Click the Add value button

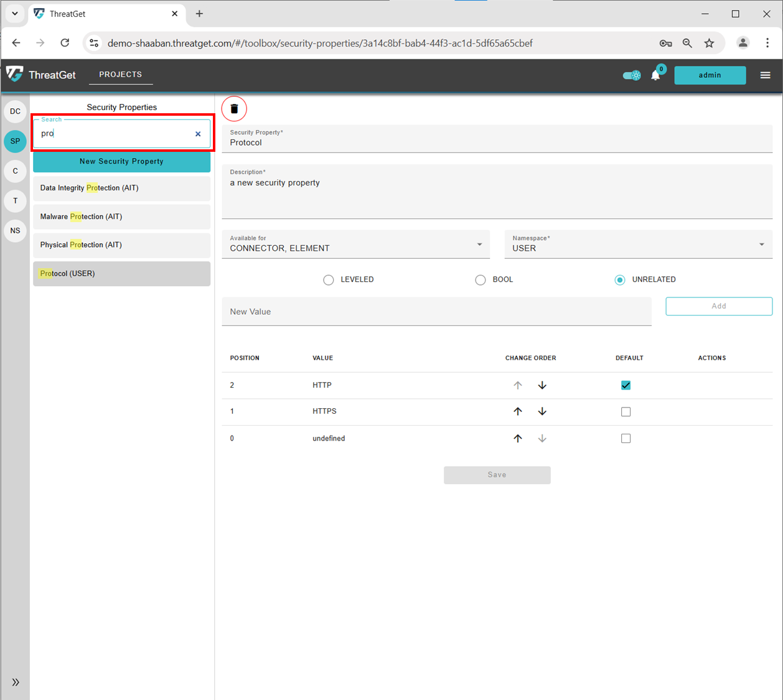pos(719,306)
